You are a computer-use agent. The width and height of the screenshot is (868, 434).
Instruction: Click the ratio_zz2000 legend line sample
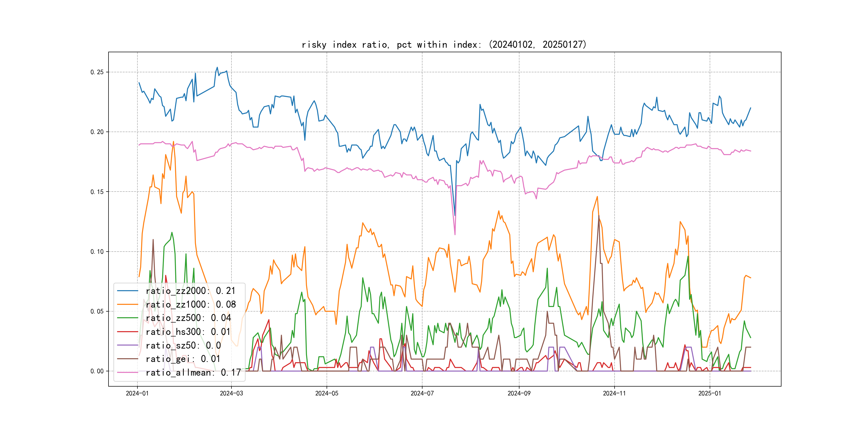(x=127, y=290)
